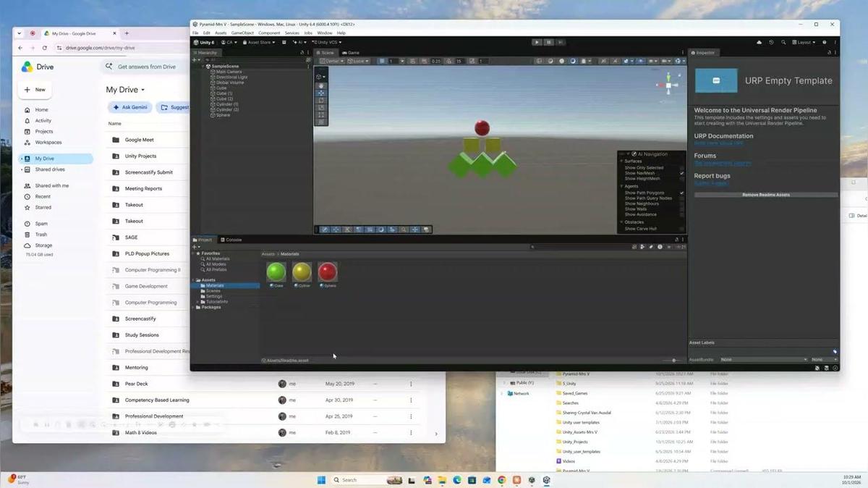Click the Unity toolbar search icon
This screenshot has height=488, width=868.
[x=783, y=42]
